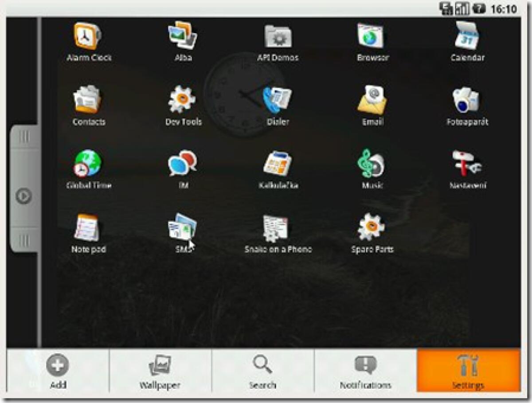Open Global Time

coord(86,165)
